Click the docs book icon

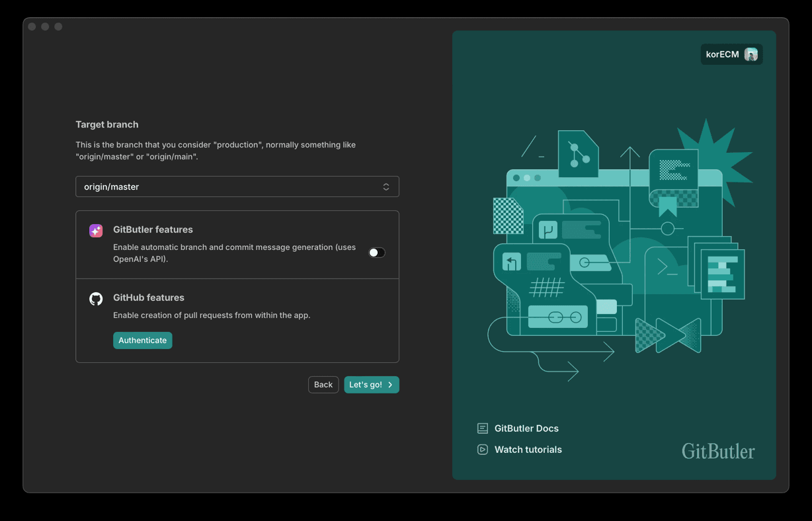pyautogui.click(x=483, y=428)
